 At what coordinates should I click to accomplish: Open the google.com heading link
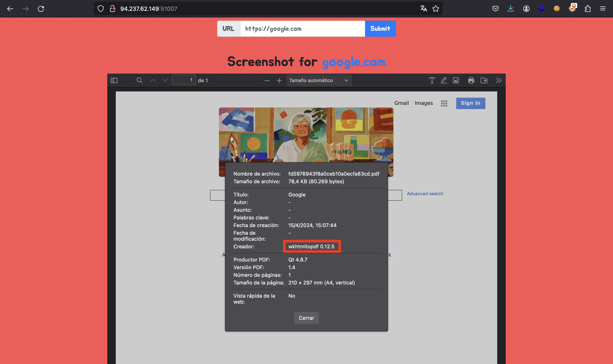(354, 62)
